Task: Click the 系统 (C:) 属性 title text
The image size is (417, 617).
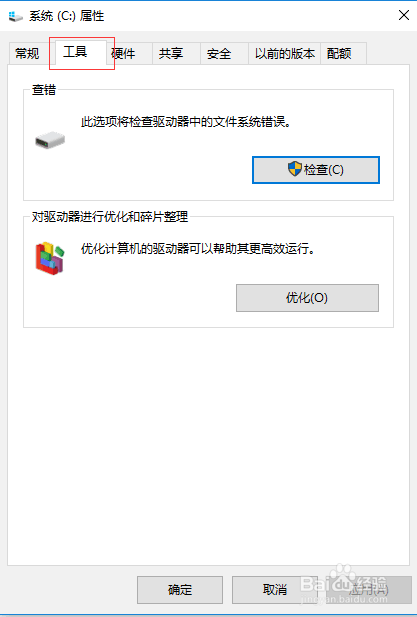Action: pyautogui.click(x=66, y=17)
